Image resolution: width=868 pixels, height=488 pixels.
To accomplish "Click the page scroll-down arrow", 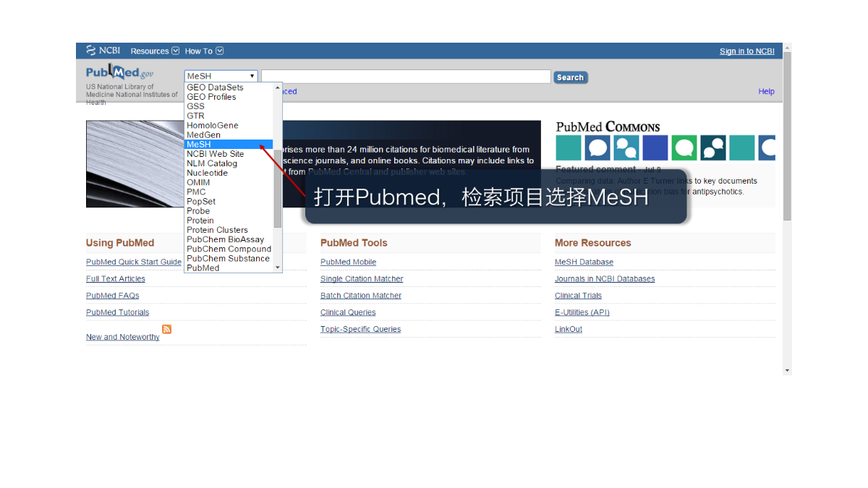I will [788, 370].
